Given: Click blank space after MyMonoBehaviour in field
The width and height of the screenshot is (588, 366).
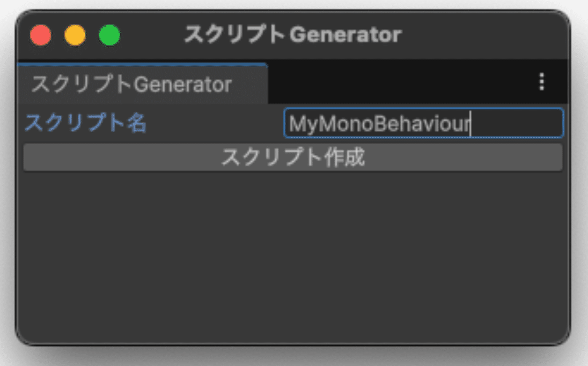Looking at the screenshot, I should 515,124.
